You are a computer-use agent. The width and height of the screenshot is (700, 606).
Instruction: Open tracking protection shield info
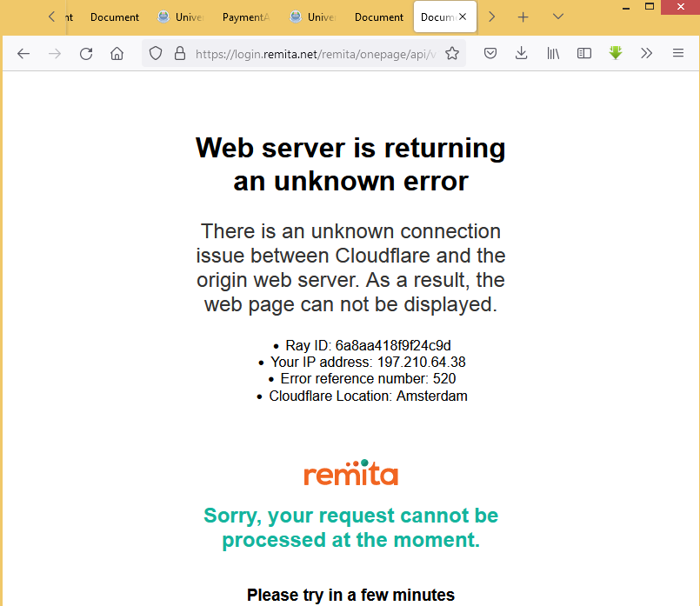(x=156, y=54)
